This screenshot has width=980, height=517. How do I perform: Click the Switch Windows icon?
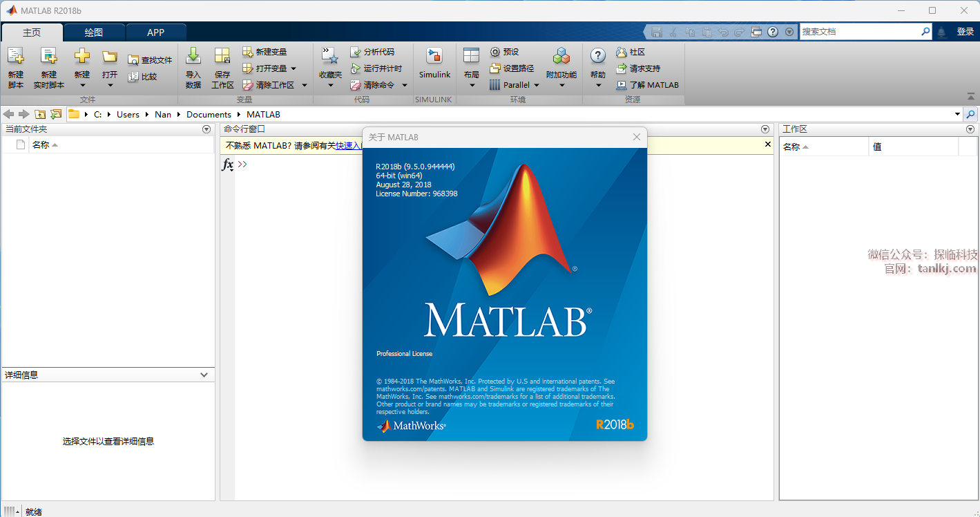click(x=756, y=32)
